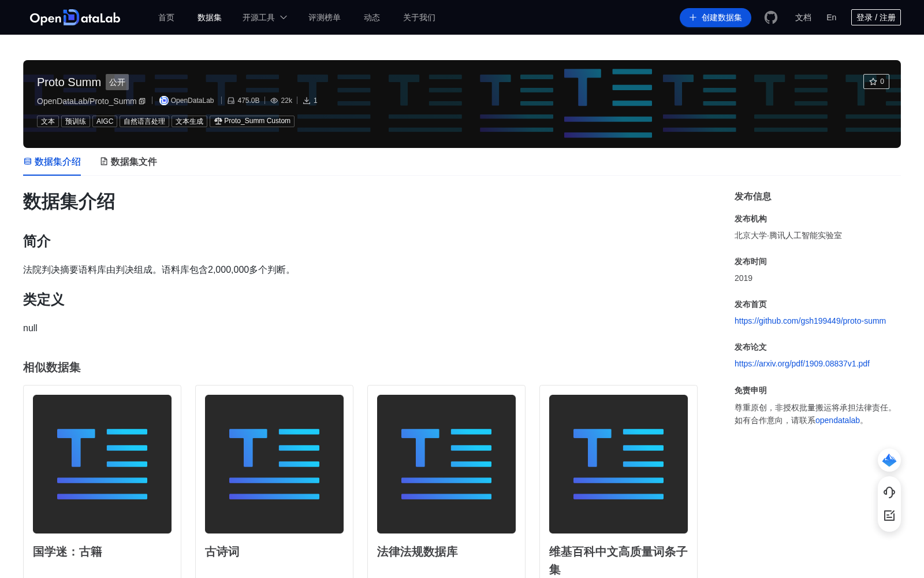Click the license scale icon on Proto_Summ Custom
This screenshot has width=924, height=578.
pyautogui.click(x=218, y=121)
